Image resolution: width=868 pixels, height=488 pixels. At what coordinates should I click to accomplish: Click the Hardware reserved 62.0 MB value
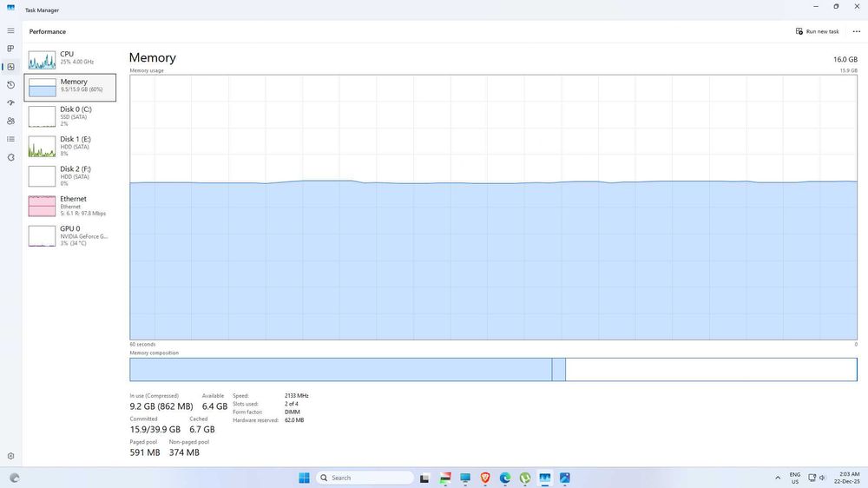294,420
